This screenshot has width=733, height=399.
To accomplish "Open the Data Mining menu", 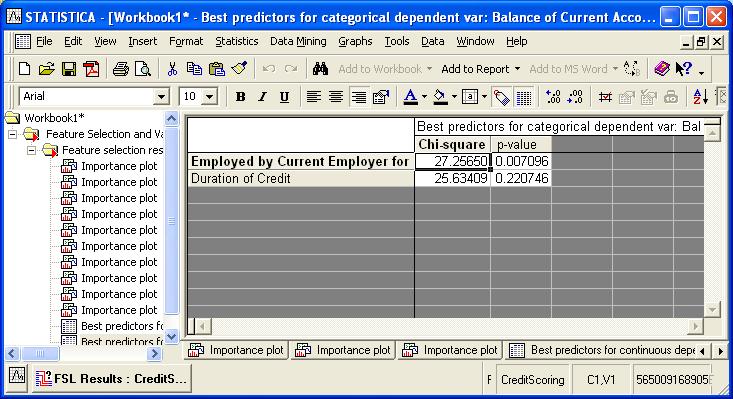I will pos(298,41).
